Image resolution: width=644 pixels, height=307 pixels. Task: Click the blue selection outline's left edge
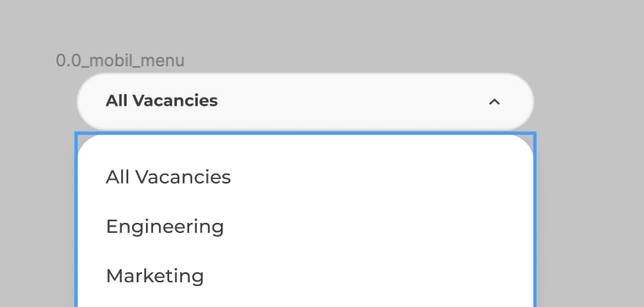(x=76, y=220)
